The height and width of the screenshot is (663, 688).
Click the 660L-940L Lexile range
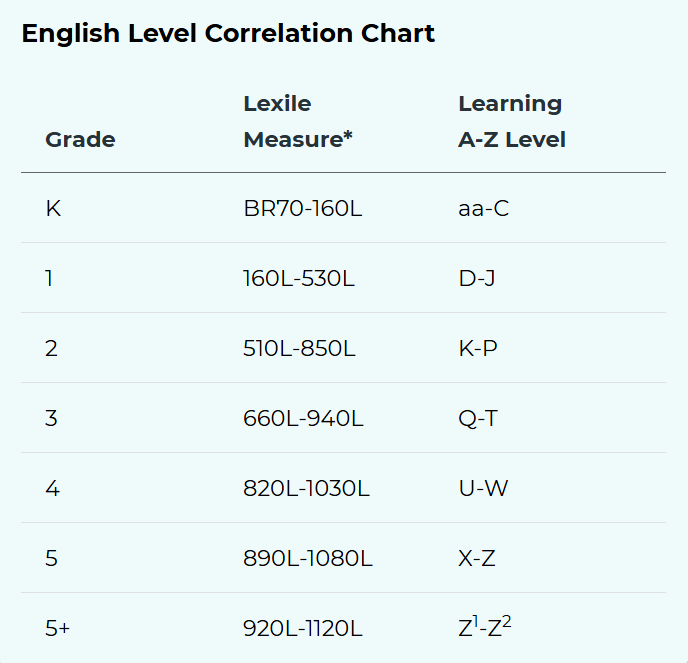[x=303, y=418]
